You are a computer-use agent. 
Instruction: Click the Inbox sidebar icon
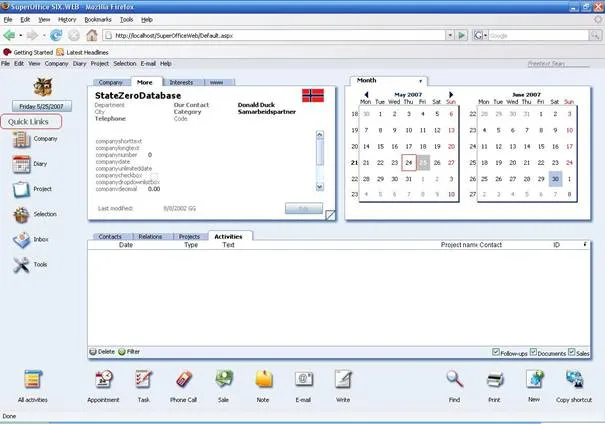tap(24, 241)
